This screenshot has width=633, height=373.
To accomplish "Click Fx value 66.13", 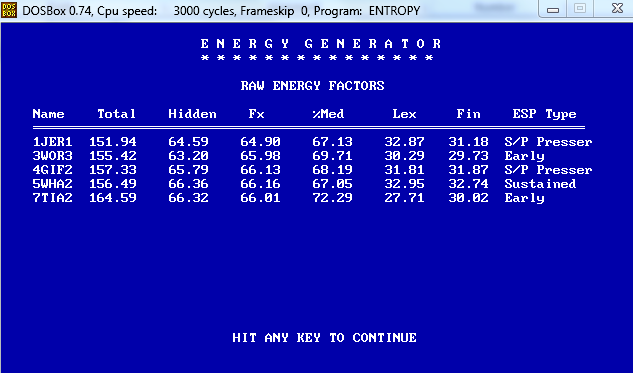I will 260,170.
